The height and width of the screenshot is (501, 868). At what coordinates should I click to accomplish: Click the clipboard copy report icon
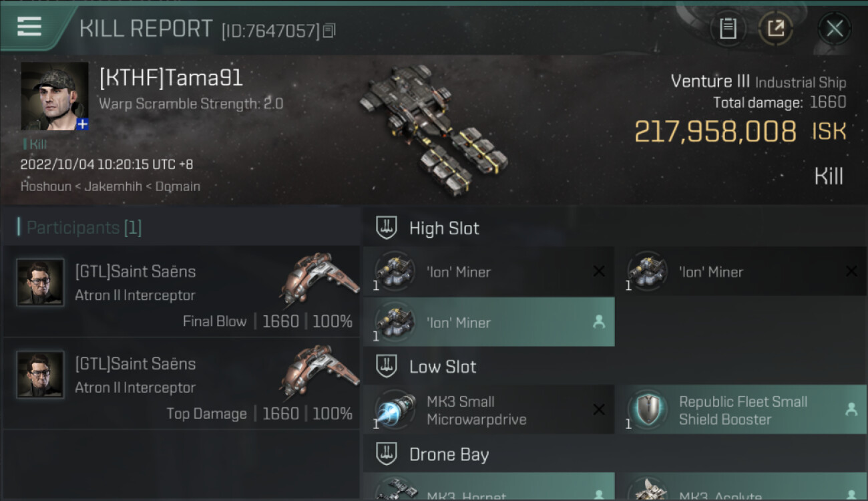(x=728, y=29)
